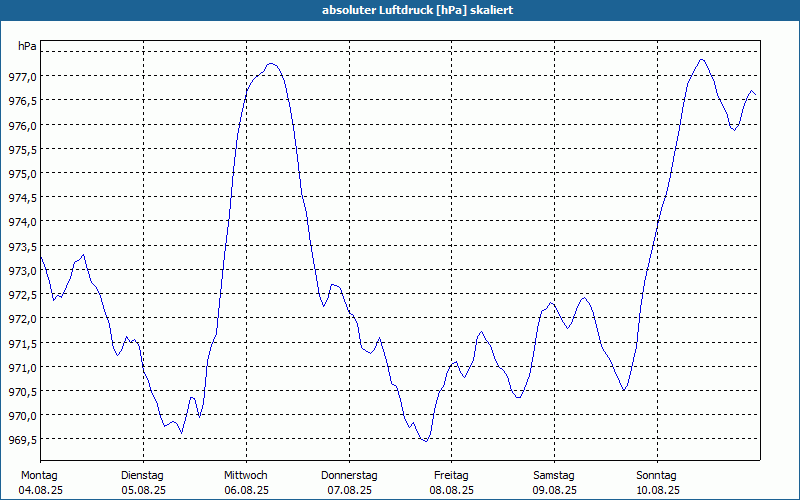
Task: Click the 05.08.25 date label
Action: 143,490
